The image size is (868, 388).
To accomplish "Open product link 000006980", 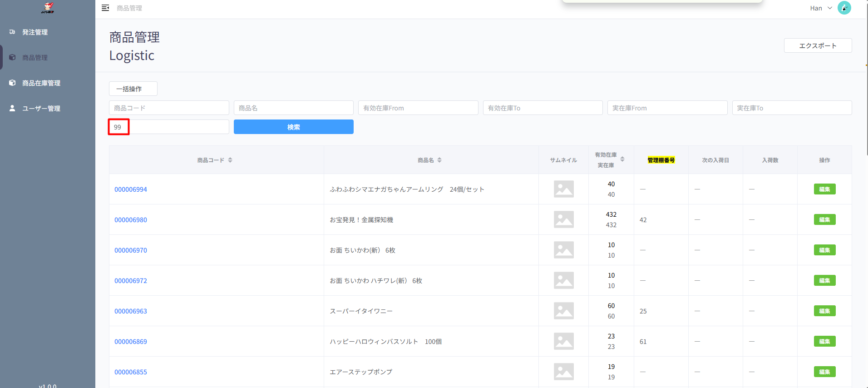I will tap(131, 220).
